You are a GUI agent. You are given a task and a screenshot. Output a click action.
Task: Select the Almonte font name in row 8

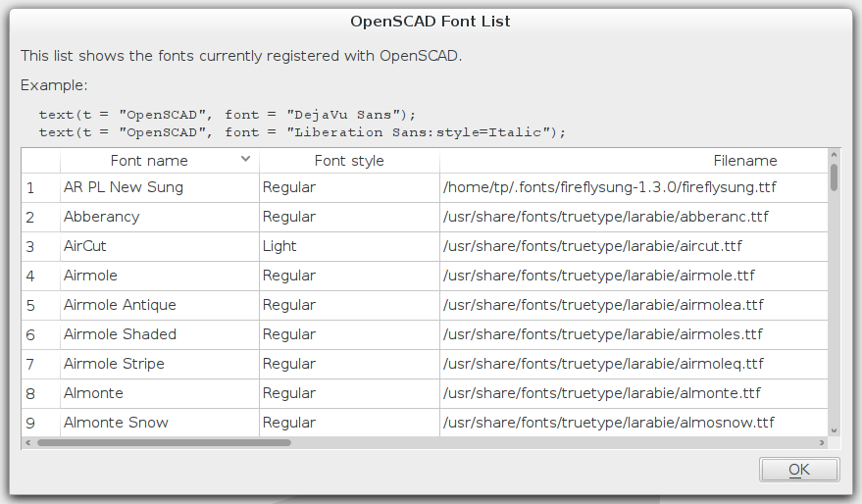click(x=160, y=393)
